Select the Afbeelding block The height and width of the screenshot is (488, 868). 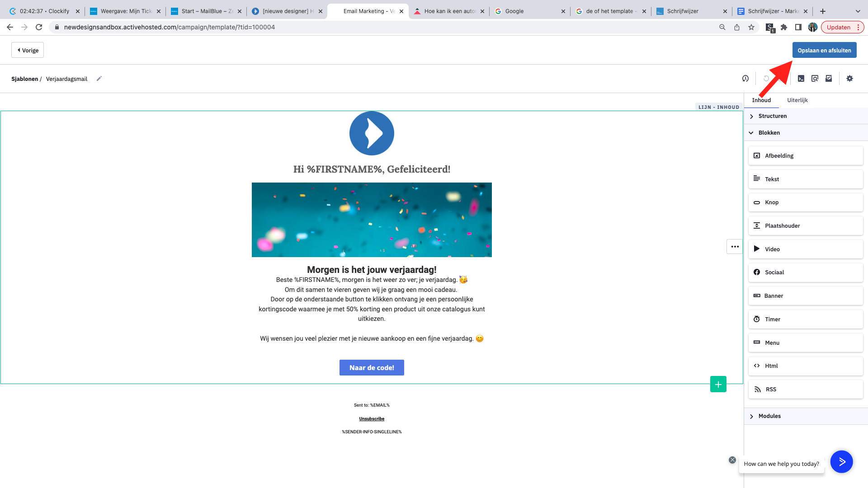click(806, 156)
